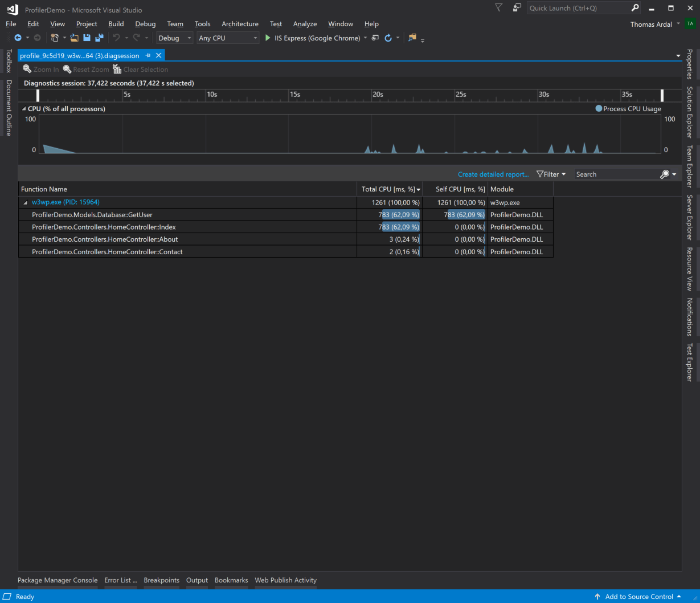Click the notifications funnel icon in title bar
Viewport: 700px width, 603px height.
[x=498, y=8]
